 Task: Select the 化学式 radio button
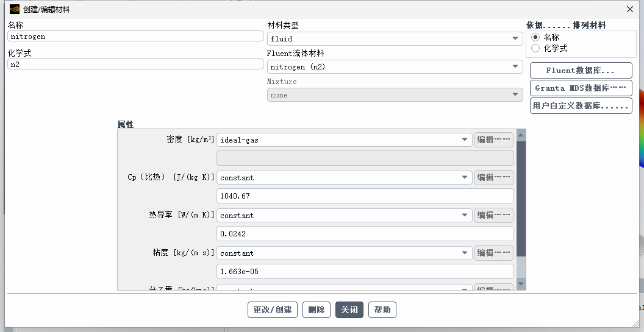[535, 48]
